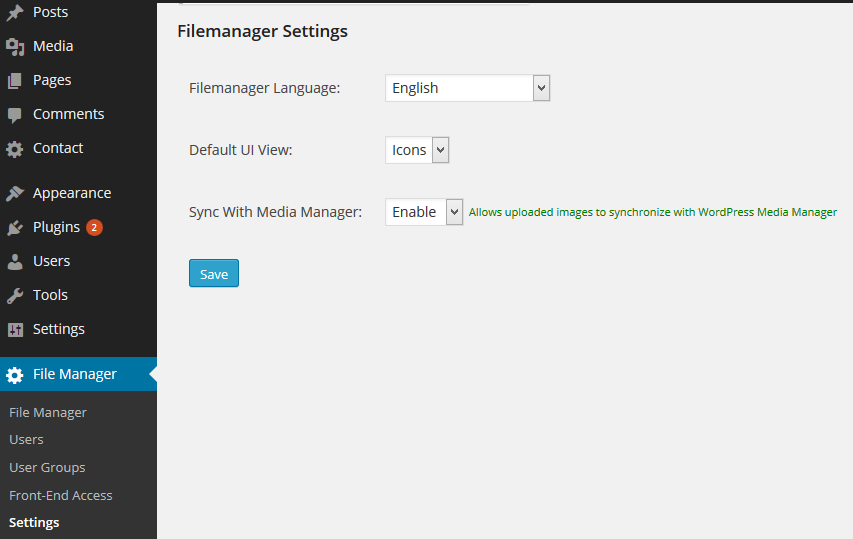Select the Front-End Access submenu link
The height and width of the screenshot is (539, 853).
pyautogui.click(x=60, y=495)
